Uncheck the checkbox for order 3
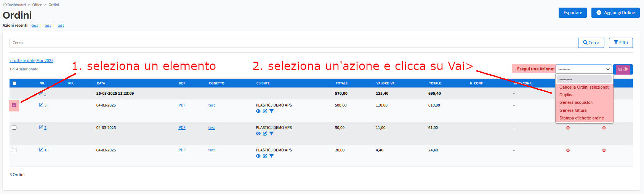The height and width of the screenshot is (194, 644). [14, 105]
